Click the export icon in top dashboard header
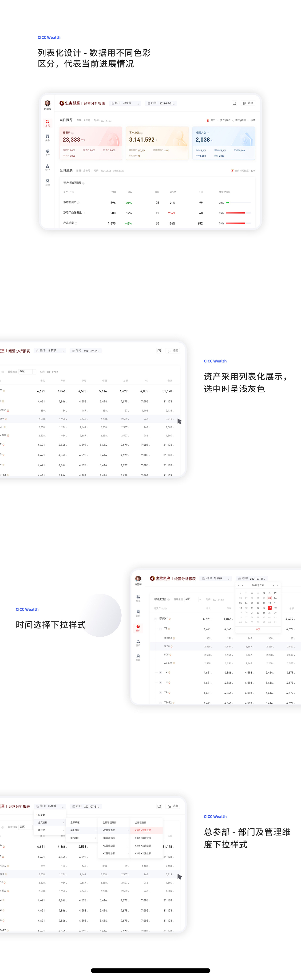 [x=234, y=103]
